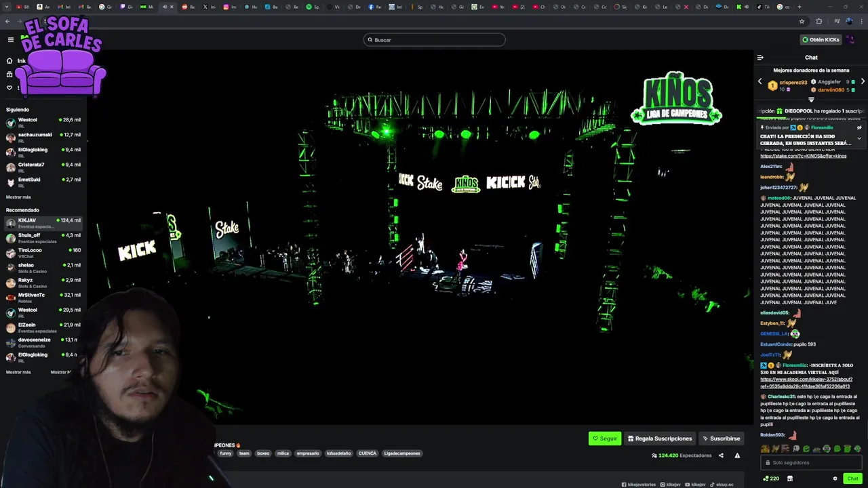The height and width of the screenshot is (488, 868).
Task: Click the Seguir follow button
Action: coord(605,439)
